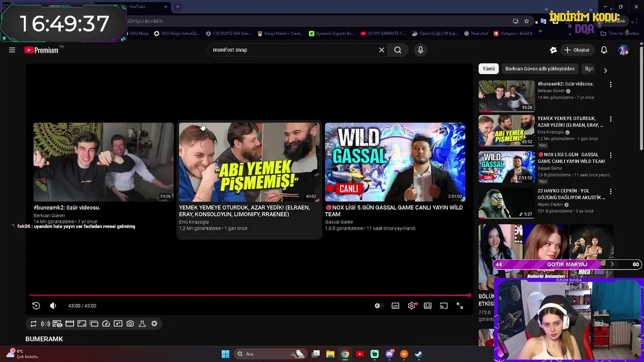644x362 pixels.
Task: Open the sparkle icon left of Oluştur
Action: coord(553,50)
